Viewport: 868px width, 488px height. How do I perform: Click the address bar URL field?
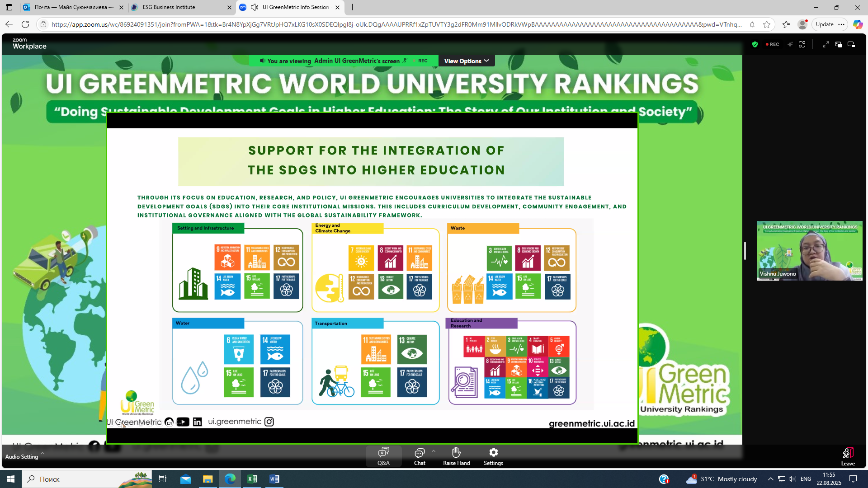396,24
